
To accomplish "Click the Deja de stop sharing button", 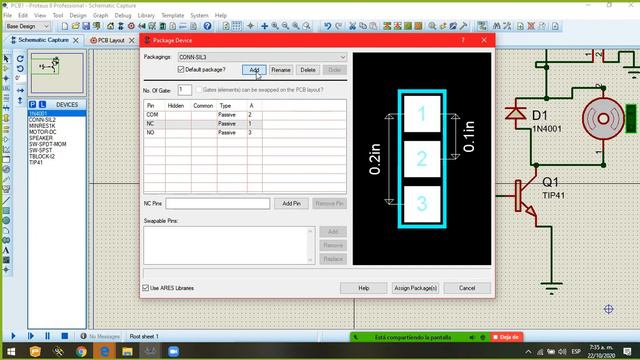I will pyautogui.click(x=507, y=337).
